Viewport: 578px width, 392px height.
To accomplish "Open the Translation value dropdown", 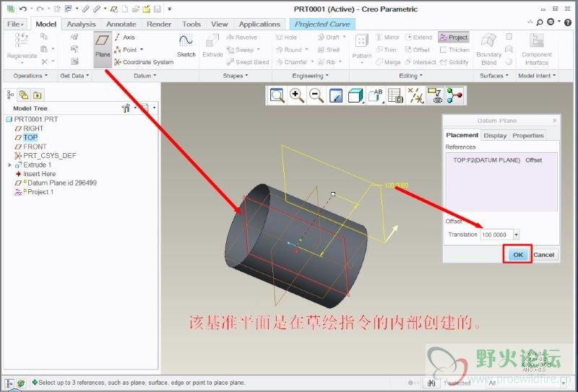I will coord(516,235).
